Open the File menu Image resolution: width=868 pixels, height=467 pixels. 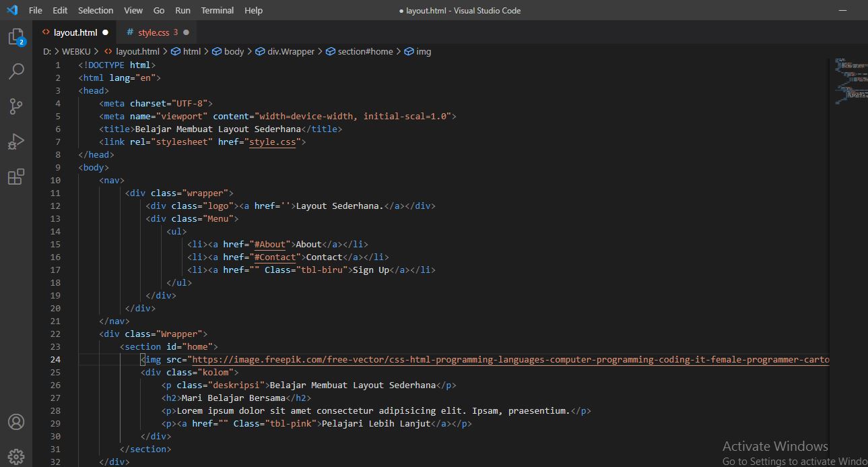35,10
